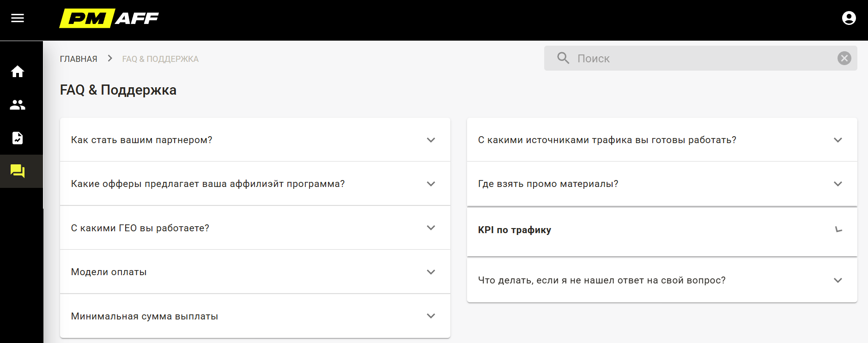Viewport: 868px width, 343px height.
Task: Open question Какие офферы предлагает ваша программа
Action: click(208, 184)
